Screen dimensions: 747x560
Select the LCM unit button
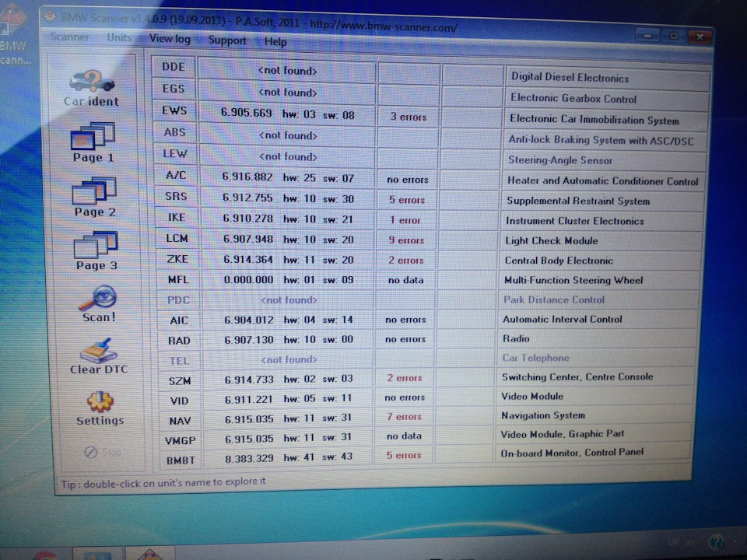(x=177, y=238)
